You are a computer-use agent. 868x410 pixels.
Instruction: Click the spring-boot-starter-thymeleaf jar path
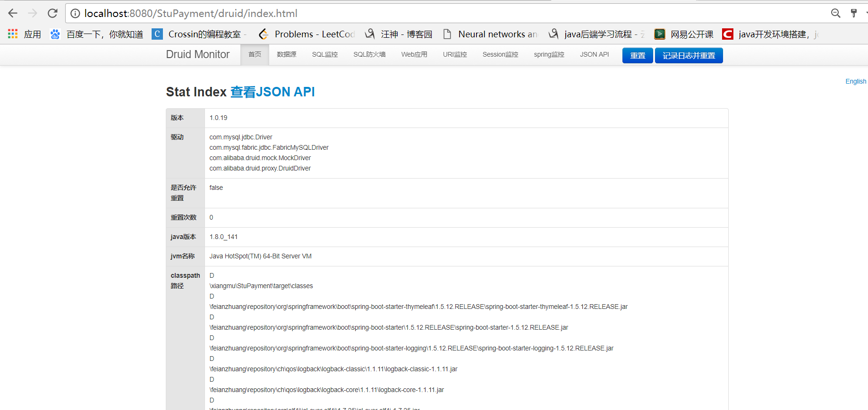tap(418, 307)
